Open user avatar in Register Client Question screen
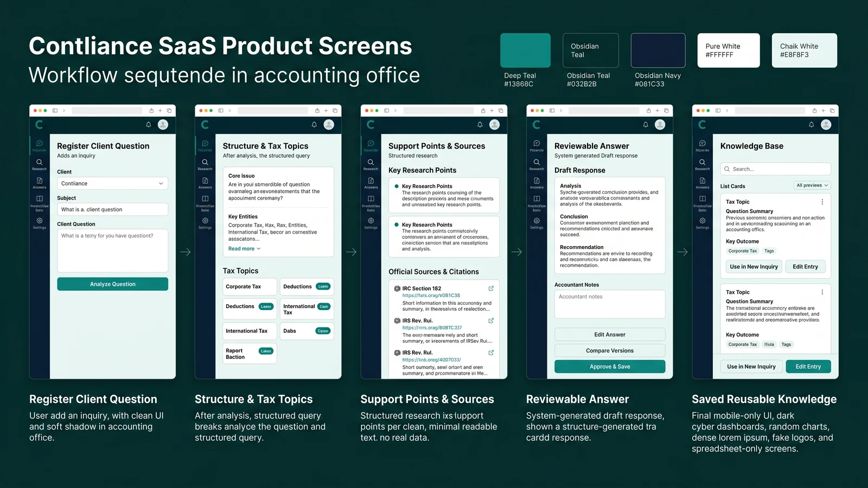The image size is (868, 488). pos(163,124)
